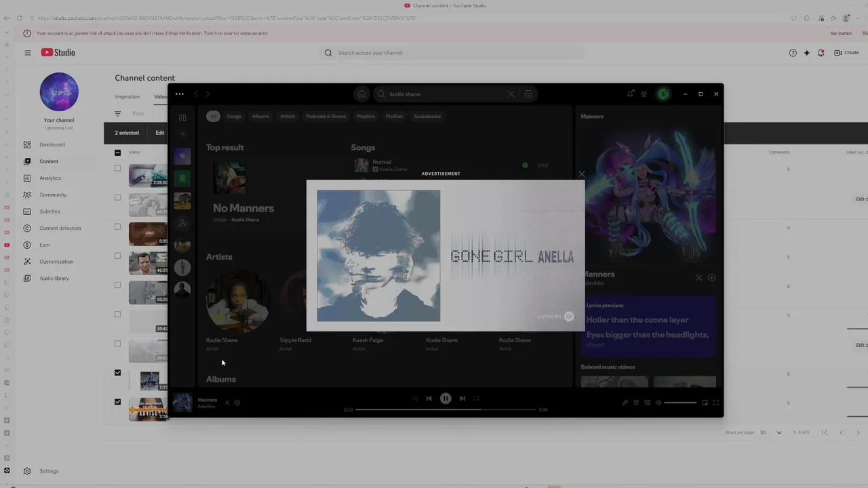Viewport: 868px width, 488px height.
Task: Open Connect to a device icon
Action: click(x=647, y=403)
